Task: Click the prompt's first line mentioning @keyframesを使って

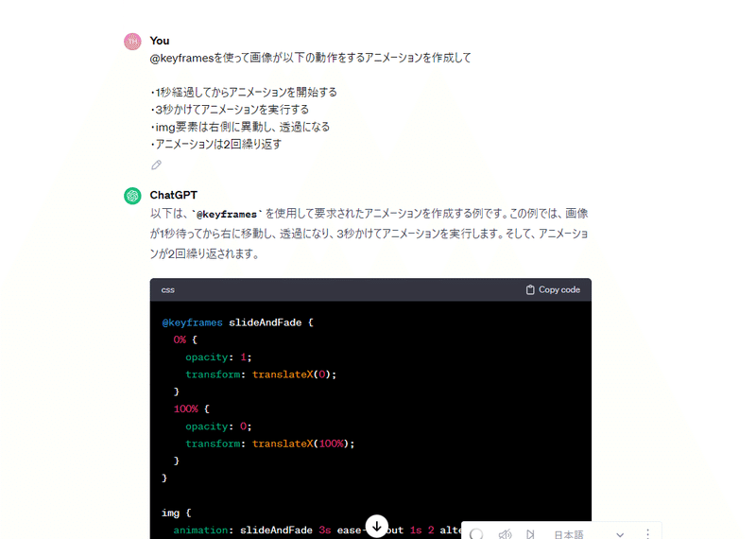Action: tap(311, 58)
